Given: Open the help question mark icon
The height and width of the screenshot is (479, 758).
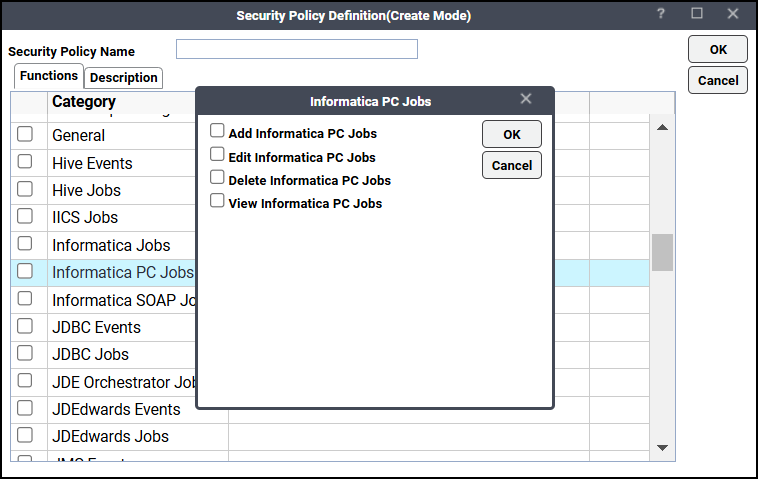Looking at the screenshot, I should (661, 14).
